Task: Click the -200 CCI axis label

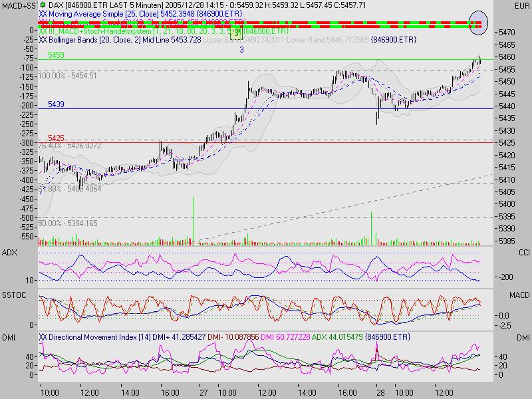Action: 506,277
